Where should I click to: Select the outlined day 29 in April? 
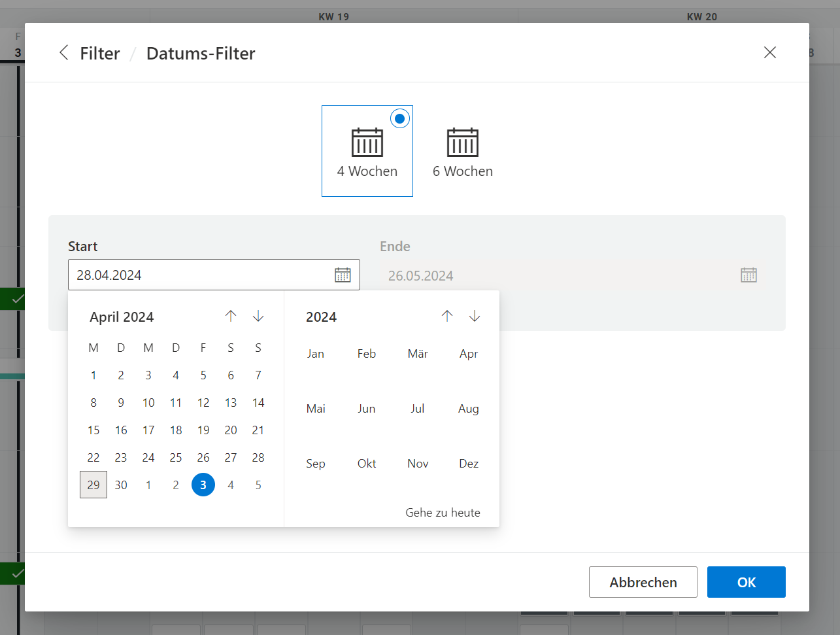(93, 485)
